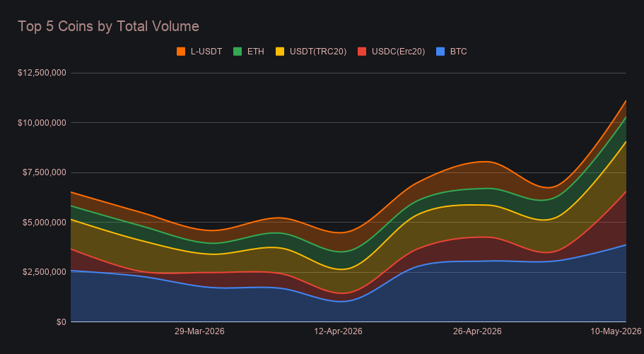Click the $7,500,000 y-axis label
The height and width of the screenshot is (354, 644).
pyautogui.click(x=45, y=172)
